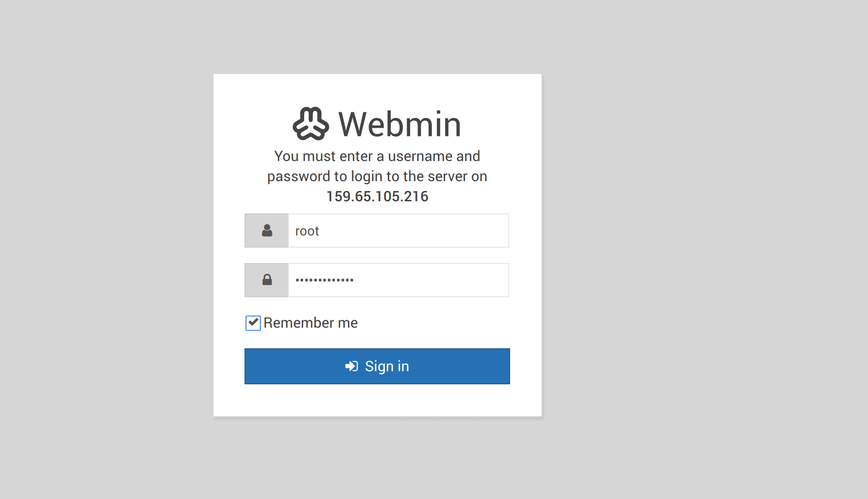Screen dimensions: 868x499
Task: Click the Webmin logo icon
Action: click(311, 124)
